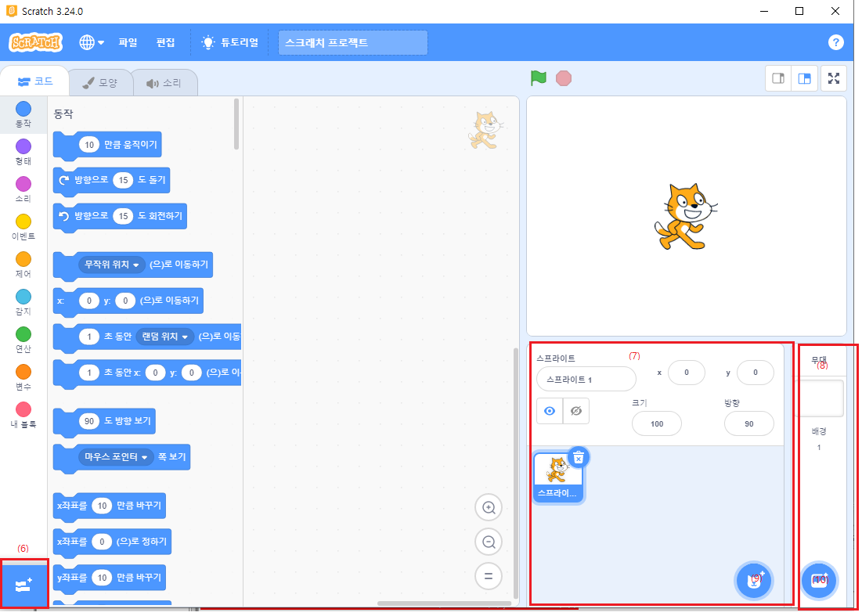
Task: Expand the 무작위 위치 dropdown
Action: [112, 265]
